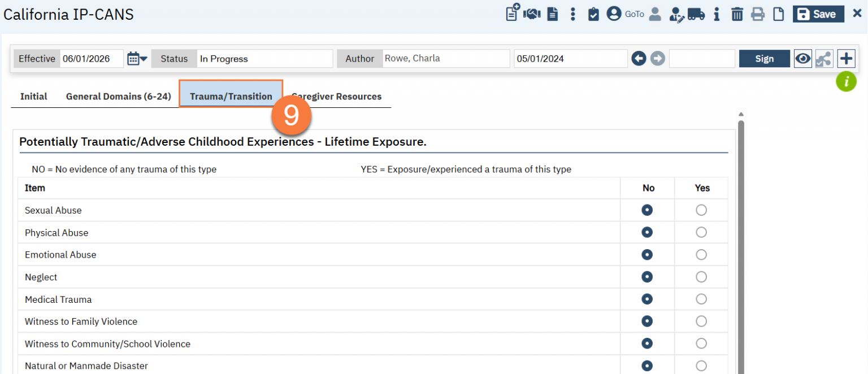
Task: Select Yes for Medical Trauma
Action: click(x=701, y=299)
